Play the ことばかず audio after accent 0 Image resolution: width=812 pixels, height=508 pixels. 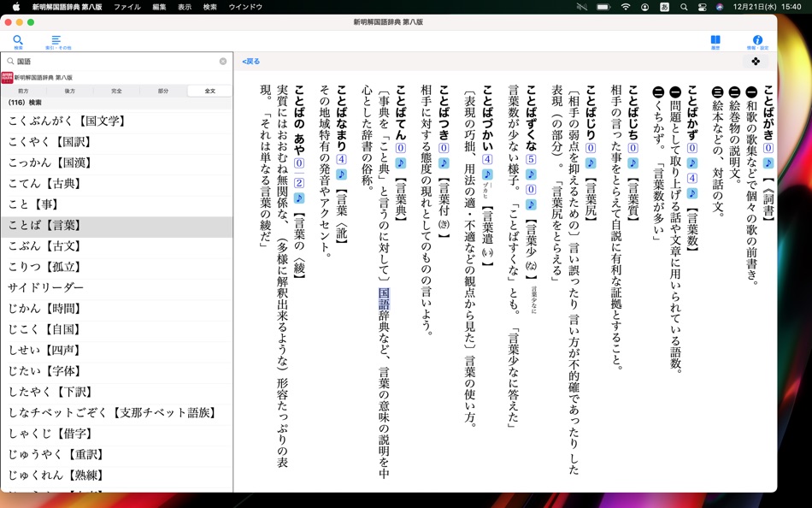(691, 162)
